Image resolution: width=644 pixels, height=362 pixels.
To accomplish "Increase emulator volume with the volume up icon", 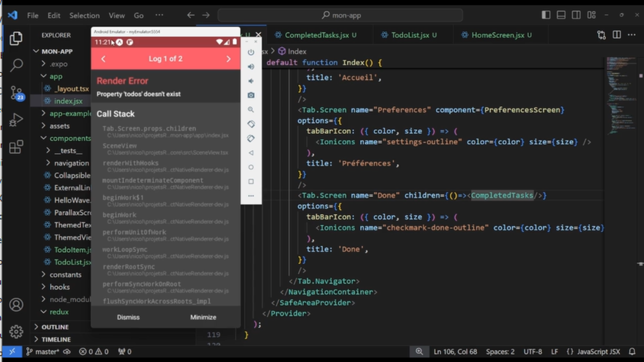I will (x=251, y=66).
